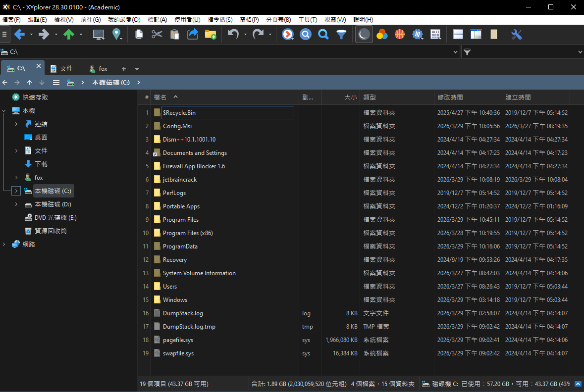Add a new tab with the plus button
The width and height of the screenshot is (584, 392).
(124, 69)
